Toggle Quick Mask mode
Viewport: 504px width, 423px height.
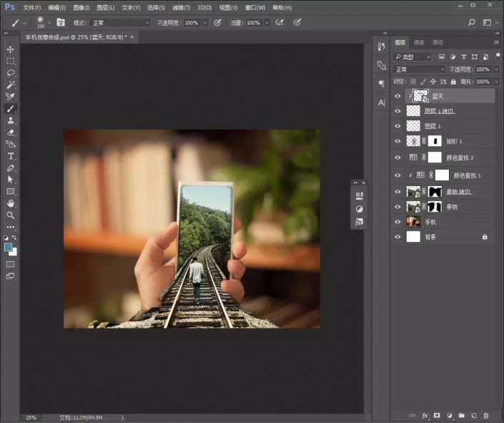click(10, 264)
